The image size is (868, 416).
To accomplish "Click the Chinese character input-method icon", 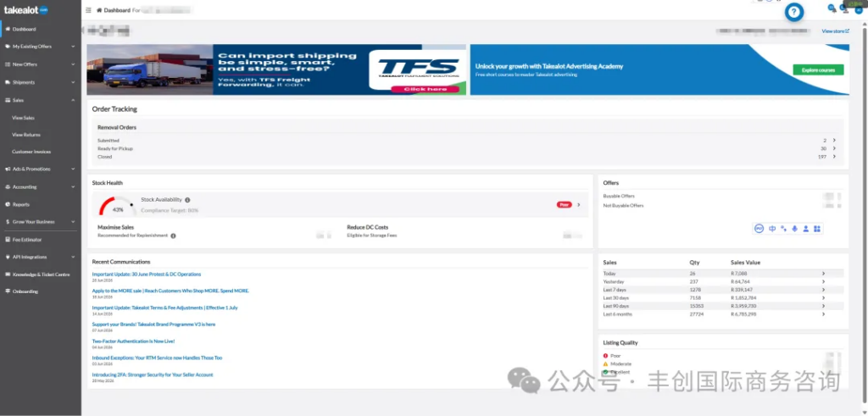I will click(x=772, y=229).
